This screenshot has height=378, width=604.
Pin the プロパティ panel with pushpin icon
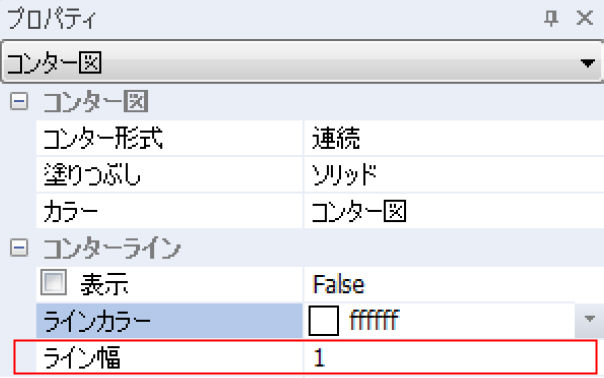551,18
